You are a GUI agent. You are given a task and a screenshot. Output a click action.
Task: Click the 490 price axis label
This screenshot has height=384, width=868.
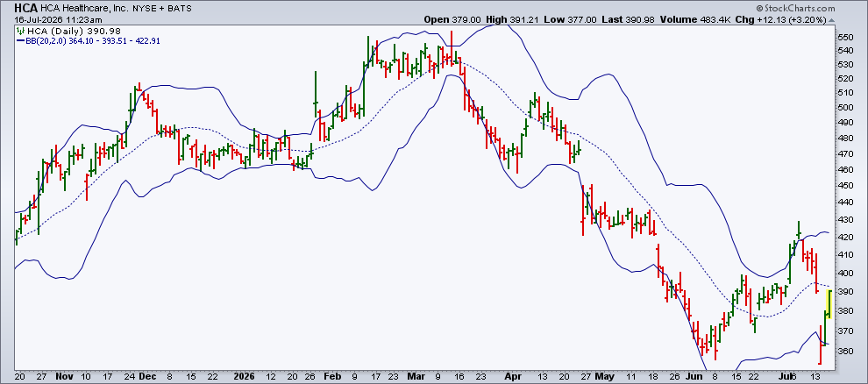pos(845,123)
